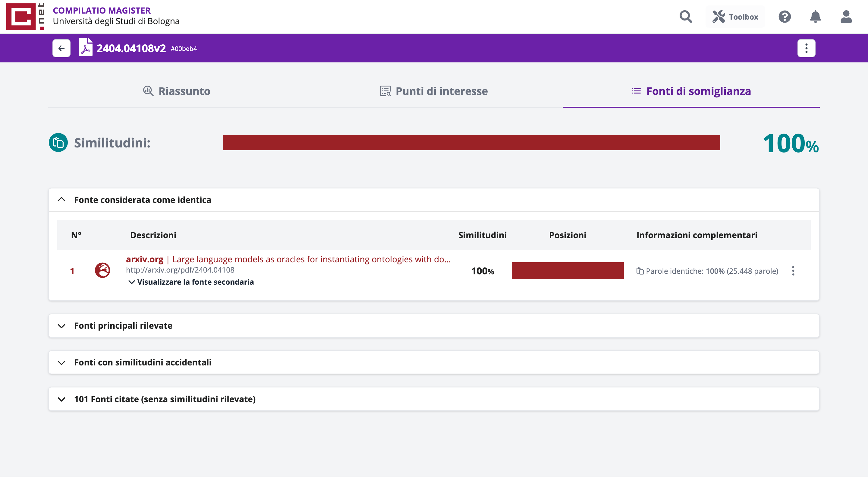
Task: Click the back arrow button
Action: (61, 48)
